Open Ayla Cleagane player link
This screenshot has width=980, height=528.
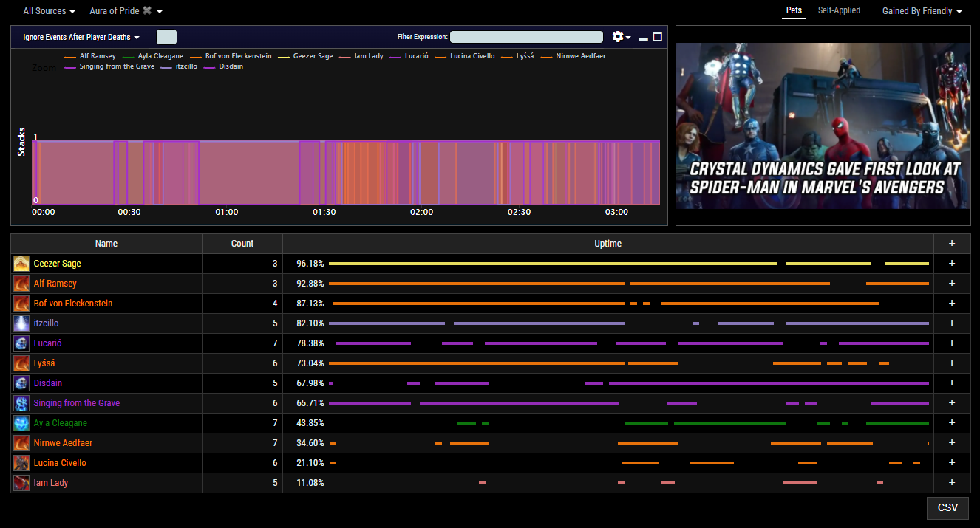[x=60, y=423]
